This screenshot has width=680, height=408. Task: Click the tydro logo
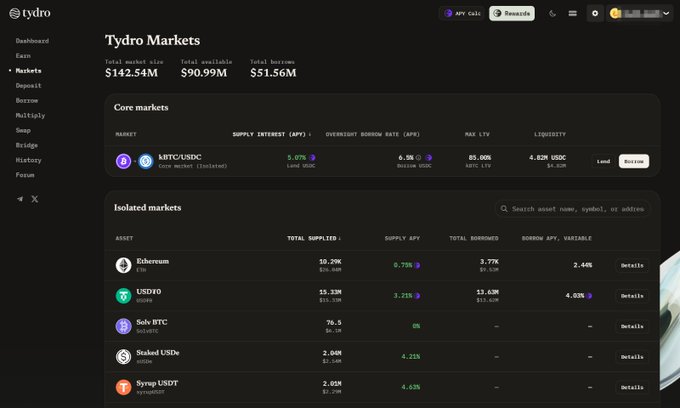(30, 13)
